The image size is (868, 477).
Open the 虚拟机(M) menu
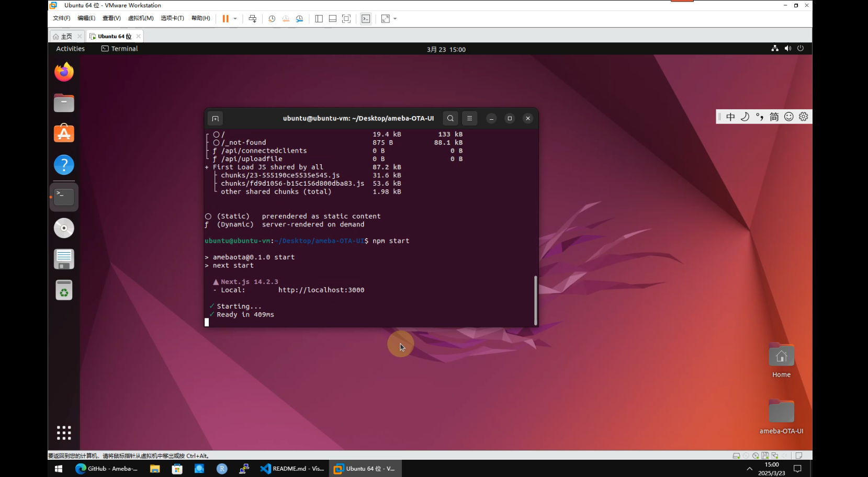tap(141, 18)
